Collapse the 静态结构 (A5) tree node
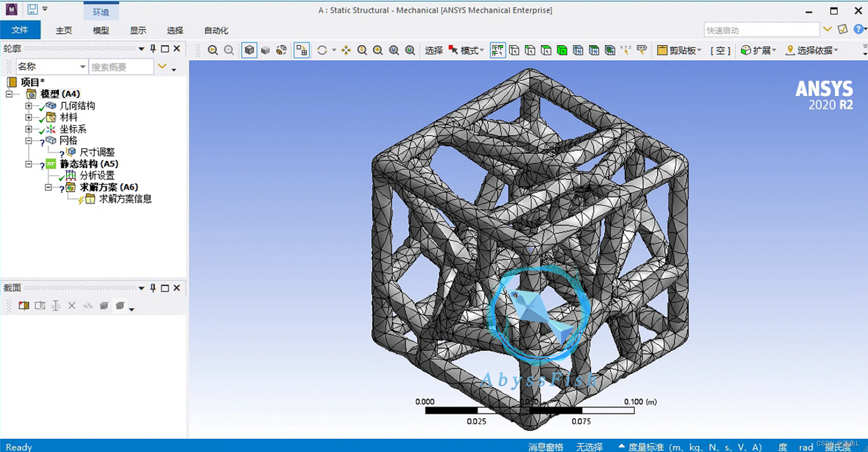Screen dimensions: 868x452 point(29,164)
